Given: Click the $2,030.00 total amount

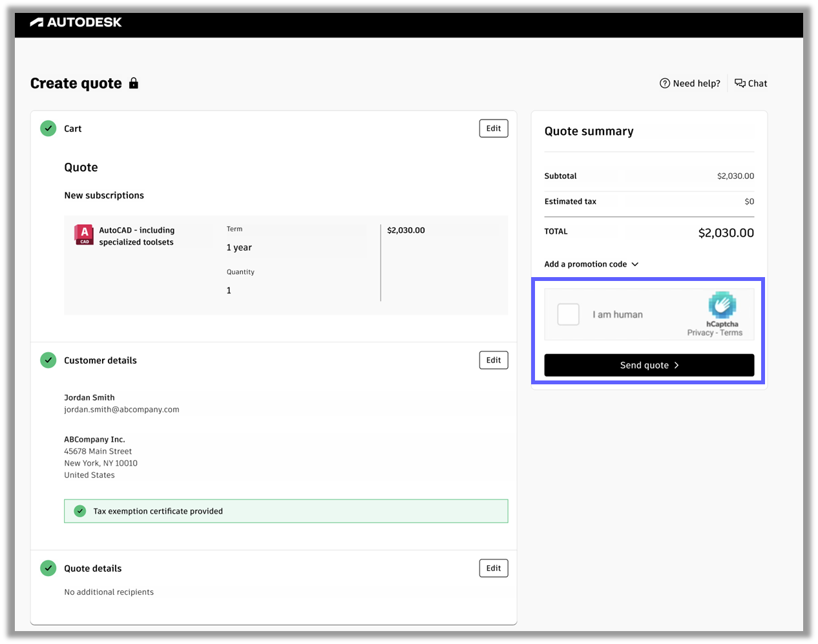Looking at the screenshot, I should click(726, 233).
